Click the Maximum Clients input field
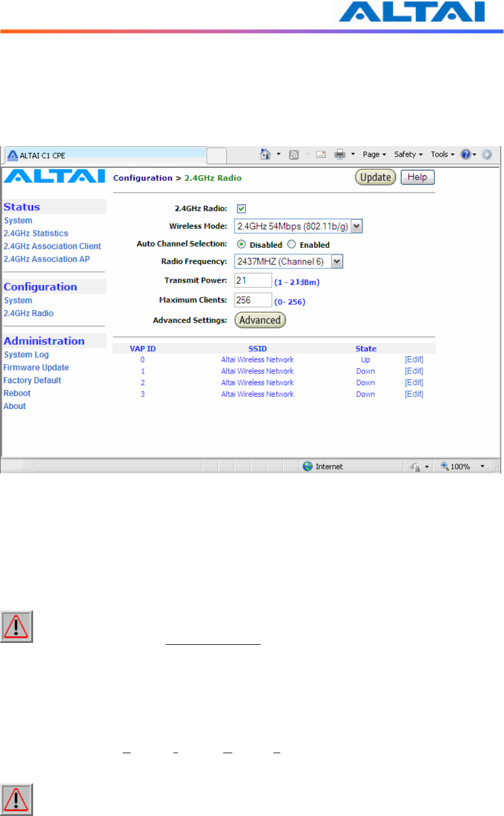The width and height of the screenshot is (504, 816). click(x=253, y=300)
